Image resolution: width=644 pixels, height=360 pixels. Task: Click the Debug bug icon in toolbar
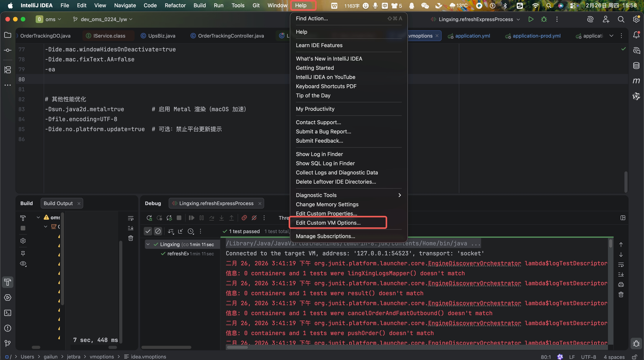(x=544, y=19)
